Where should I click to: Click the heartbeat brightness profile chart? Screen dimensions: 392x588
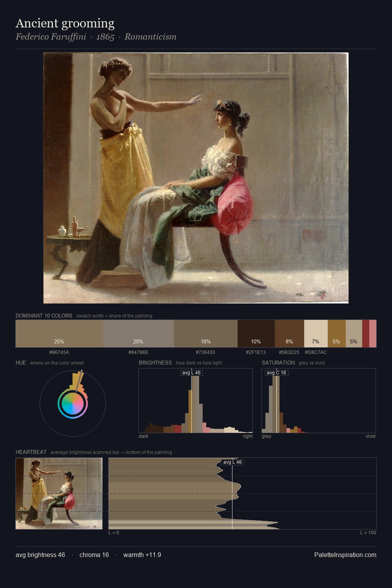242,494
